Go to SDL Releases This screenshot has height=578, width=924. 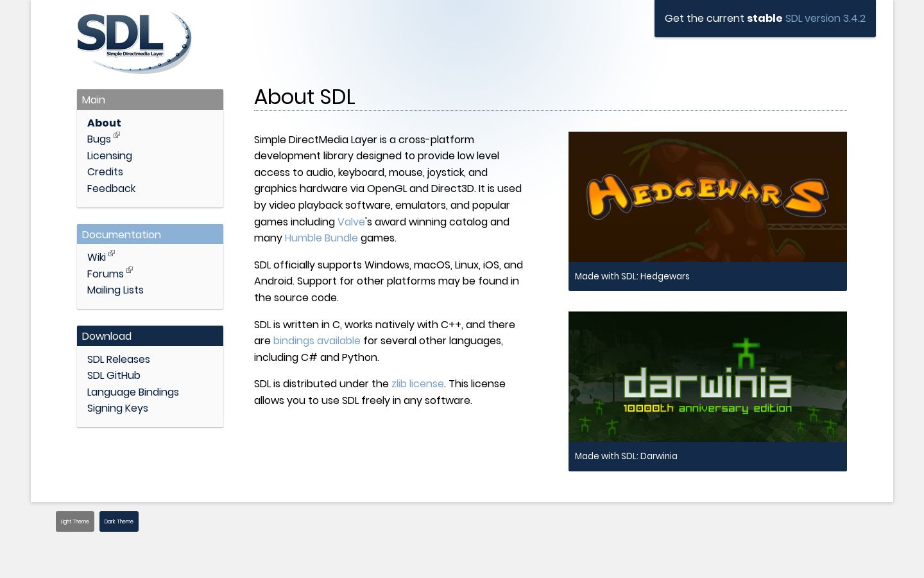point(119,360)
